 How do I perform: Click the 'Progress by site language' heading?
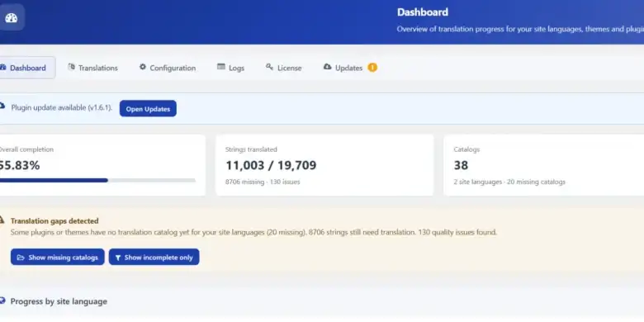tap(59, 301)
